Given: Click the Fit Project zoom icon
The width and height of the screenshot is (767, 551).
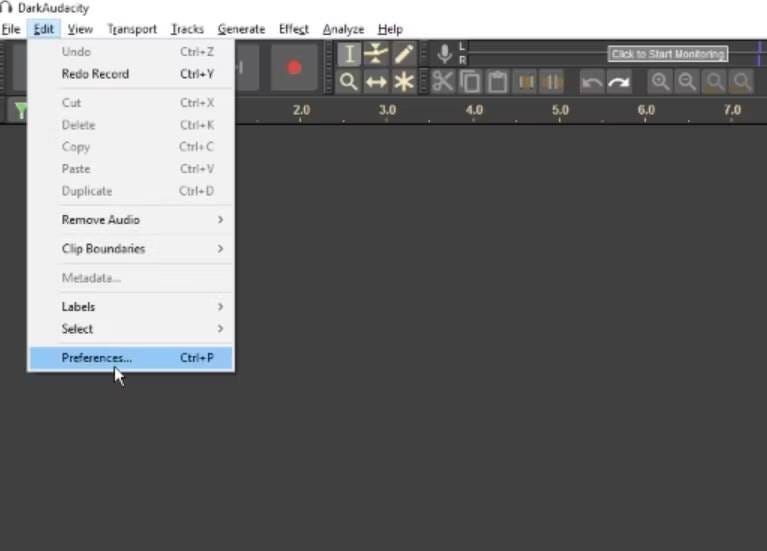Looking at the screenshot, I should pos(742,82).
